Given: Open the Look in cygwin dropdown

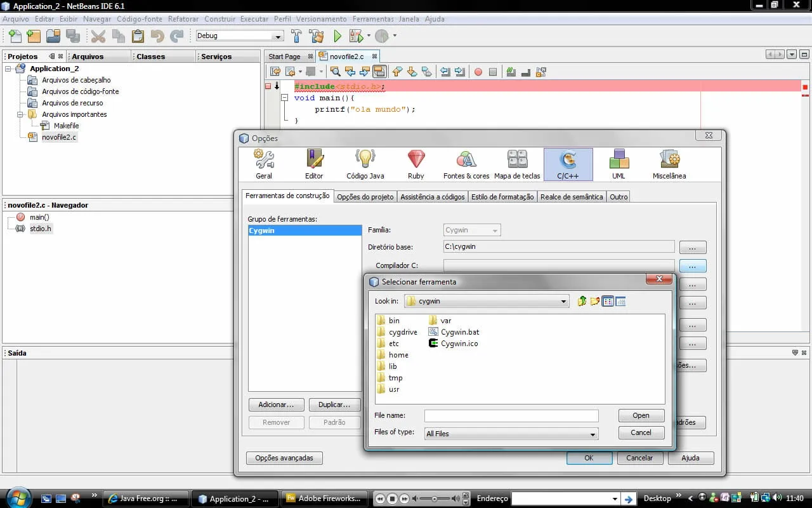Looking at the screenshot, I should pos(487,301).
